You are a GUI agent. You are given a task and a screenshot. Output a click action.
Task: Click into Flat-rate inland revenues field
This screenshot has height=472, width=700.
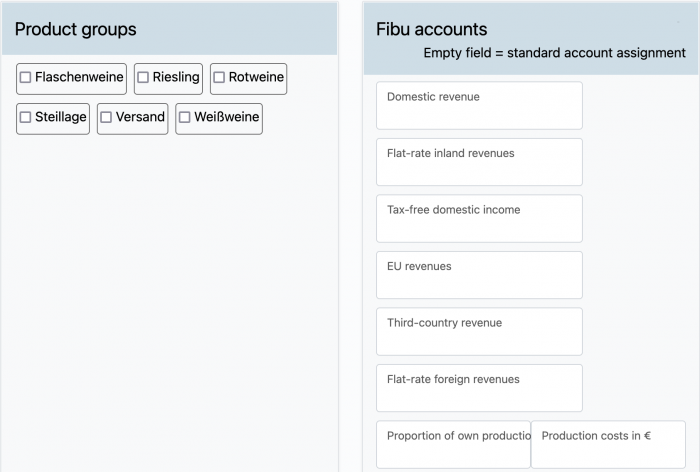tap(479, 162)
